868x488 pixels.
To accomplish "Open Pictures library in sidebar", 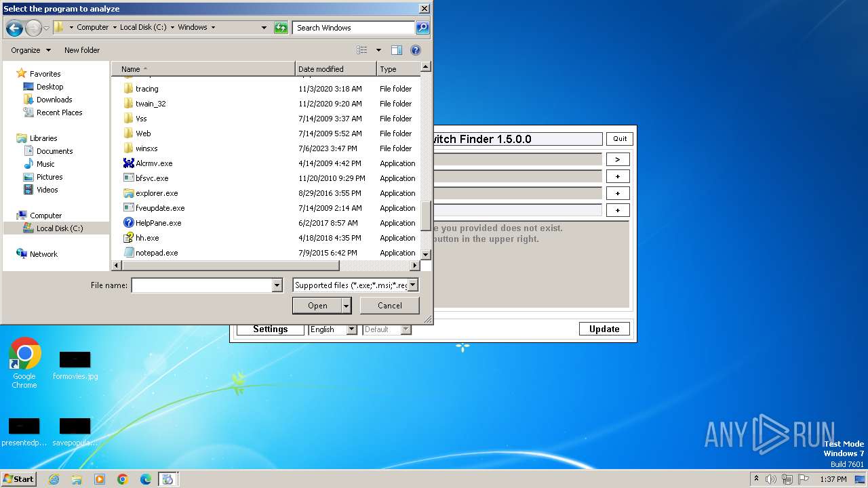I will (x=50, y=177).
